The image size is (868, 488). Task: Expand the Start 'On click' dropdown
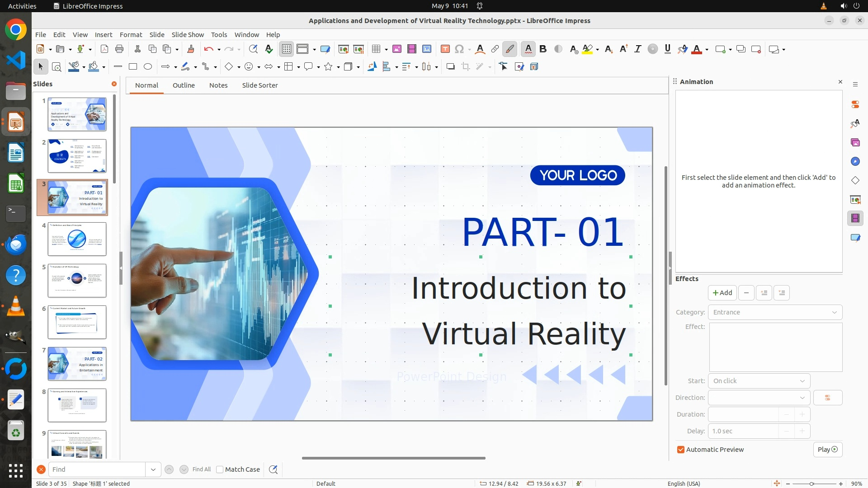click(759, 381)
